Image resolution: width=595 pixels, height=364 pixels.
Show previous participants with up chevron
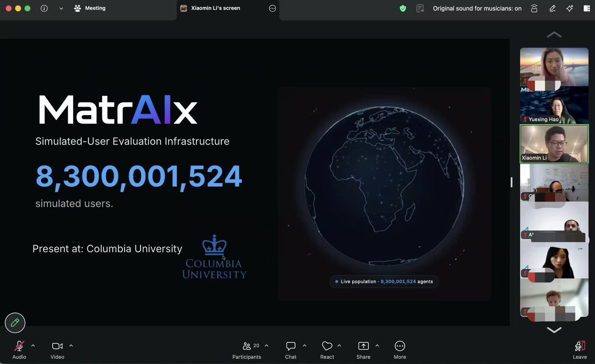[554, 35]
